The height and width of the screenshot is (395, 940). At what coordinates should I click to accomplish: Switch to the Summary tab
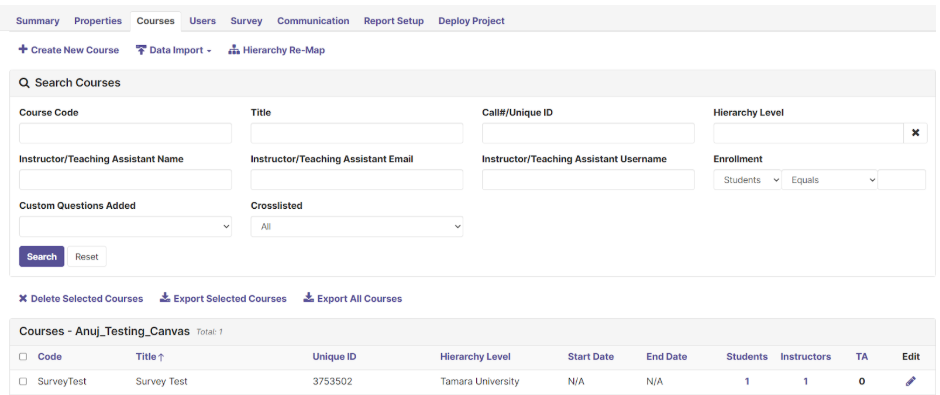tap(38, 20)
